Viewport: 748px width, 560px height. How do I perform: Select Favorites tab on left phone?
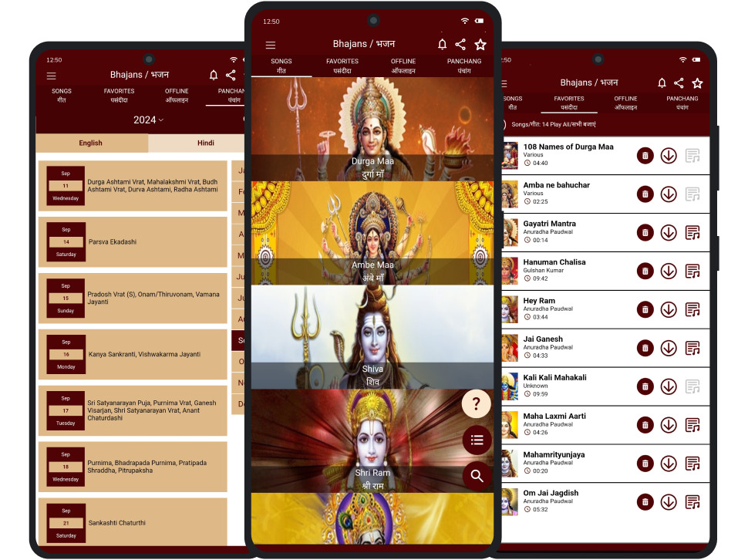(x=120, y=96)
